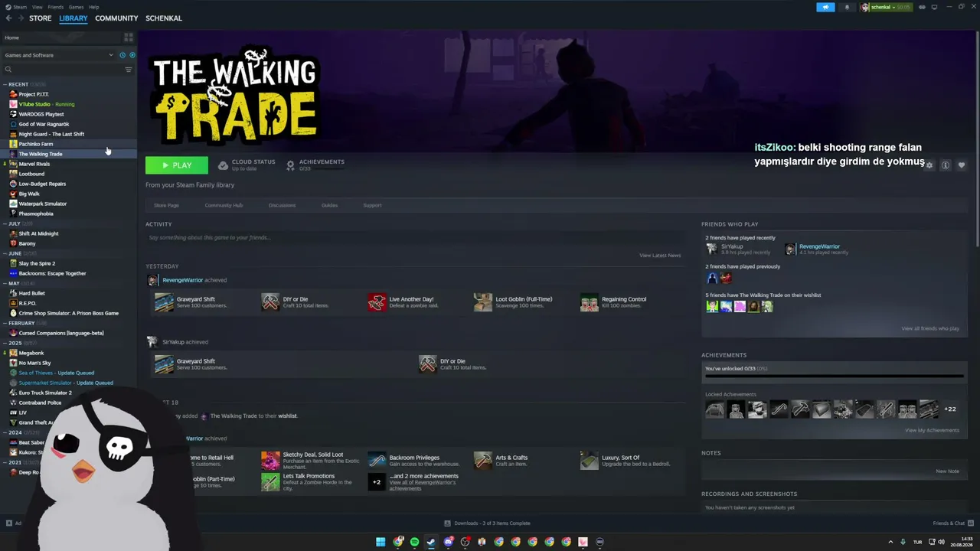The height and width of the screenshot is (551, 980).
Task: Enter VR mode icon in title bar
Action: (x=922, y=7)
